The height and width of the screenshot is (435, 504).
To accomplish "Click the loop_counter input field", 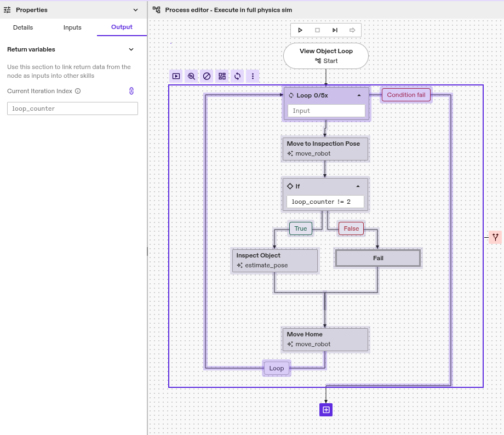I will click(72, 108).
